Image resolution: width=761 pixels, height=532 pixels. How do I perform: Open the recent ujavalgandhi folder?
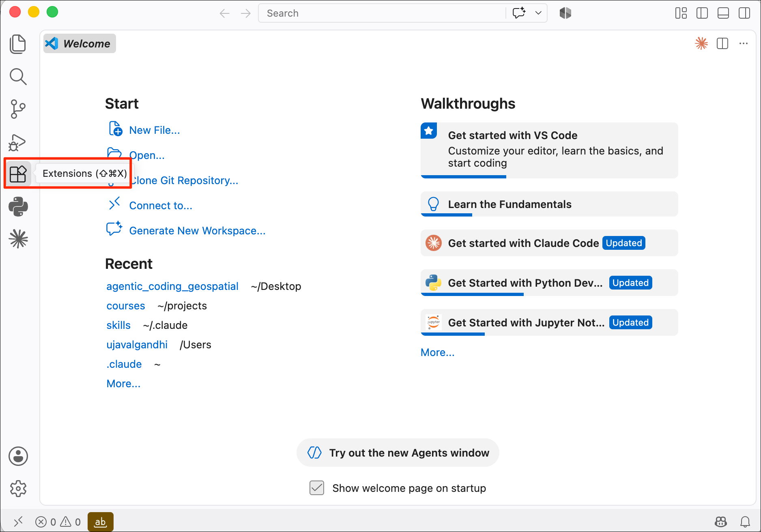[x=137, y=345]
